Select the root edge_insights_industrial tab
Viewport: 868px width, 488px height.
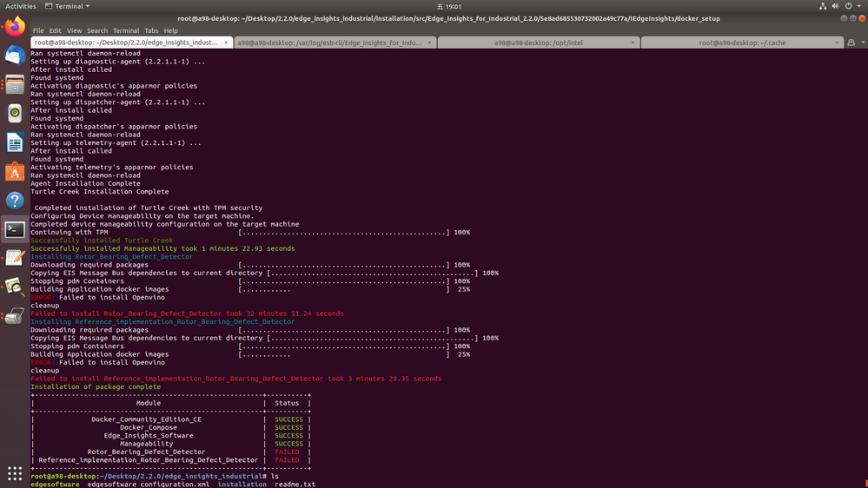point(132,43)
